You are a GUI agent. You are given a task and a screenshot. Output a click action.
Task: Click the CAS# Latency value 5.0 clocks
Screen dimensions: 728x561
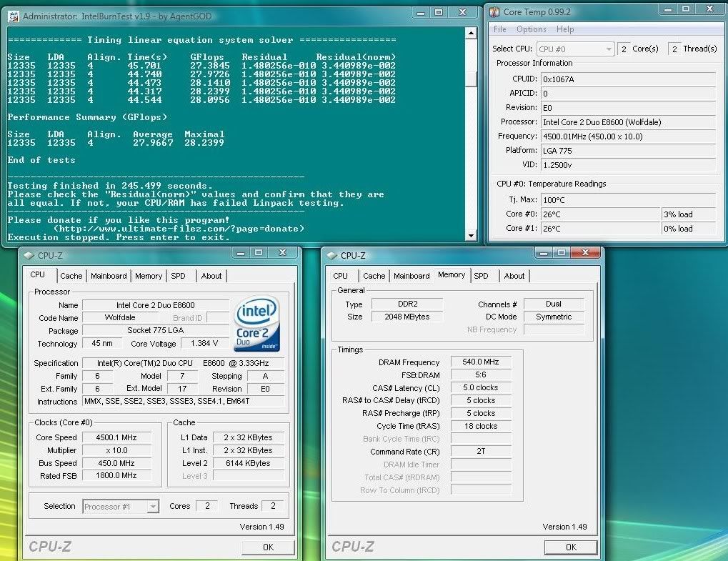[x=481, y=387]
